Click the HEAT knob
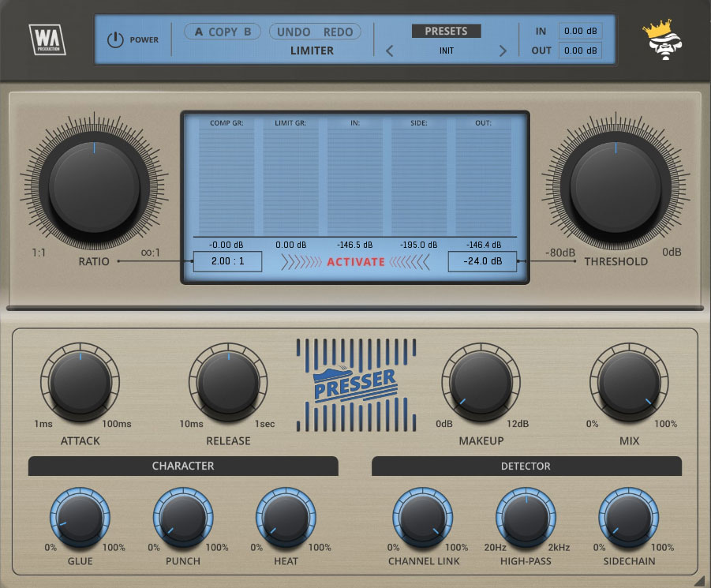Viewport: 711px width, 588px height. click(286, 517)
